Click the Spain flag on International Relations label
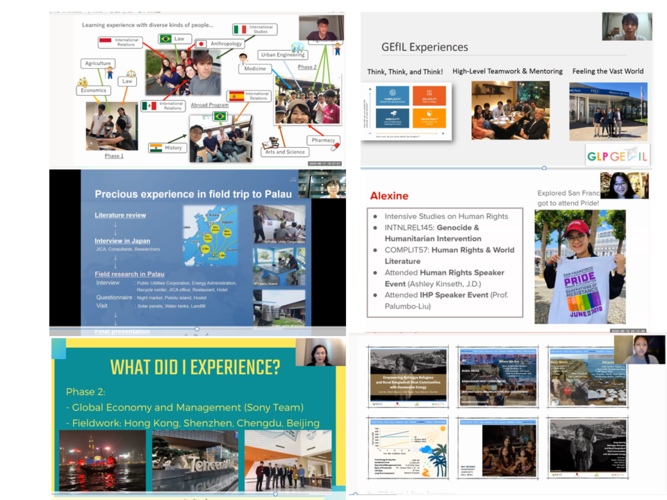 [x=237, y=96]
